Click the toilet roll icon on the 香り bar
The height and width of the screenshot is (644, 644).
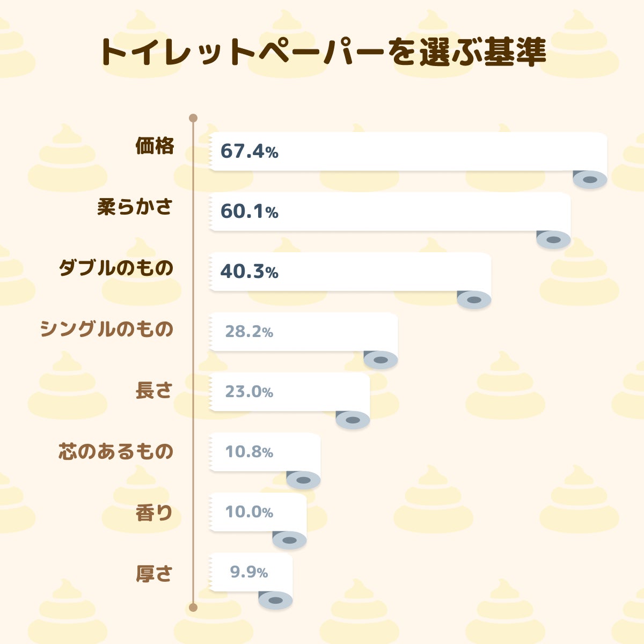(289, 540)
